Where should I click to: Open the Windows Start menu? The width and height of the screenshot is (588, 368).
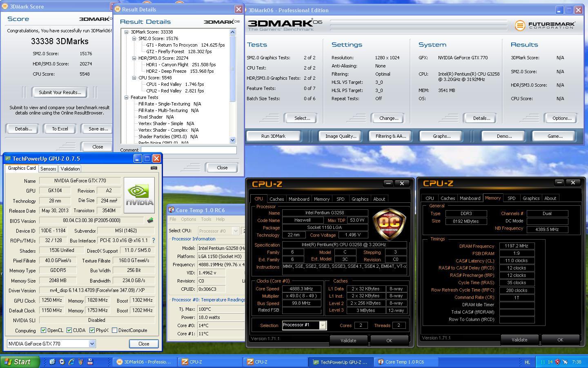[x=20, y=362]
